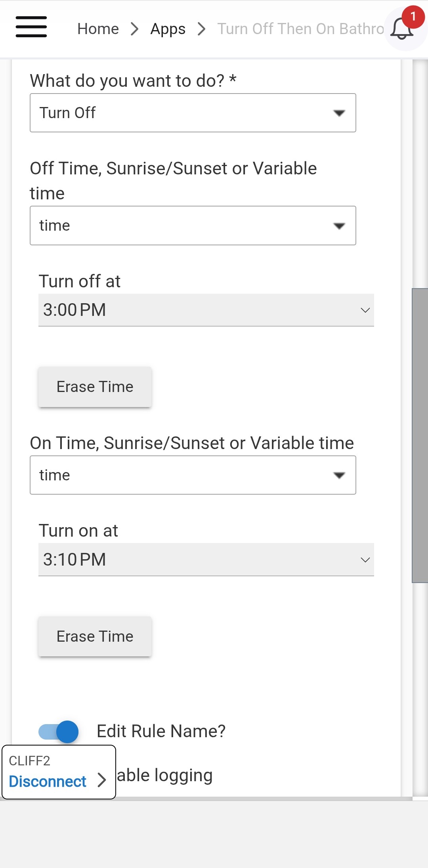This screenshot has width=428, height=868.
Task: Go to Apps in the breadcrumb
Action: point(168,29)
